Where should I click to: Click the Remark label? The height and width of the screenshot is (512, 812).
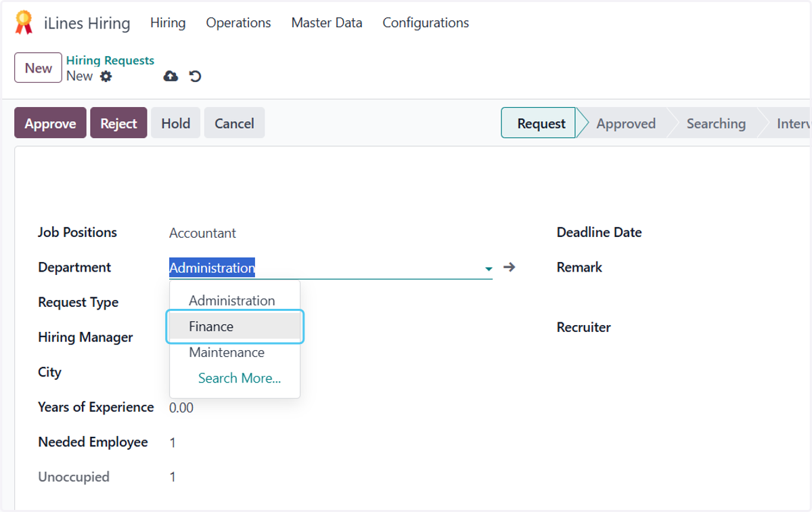pyautogui.click(x=579, y=268)
